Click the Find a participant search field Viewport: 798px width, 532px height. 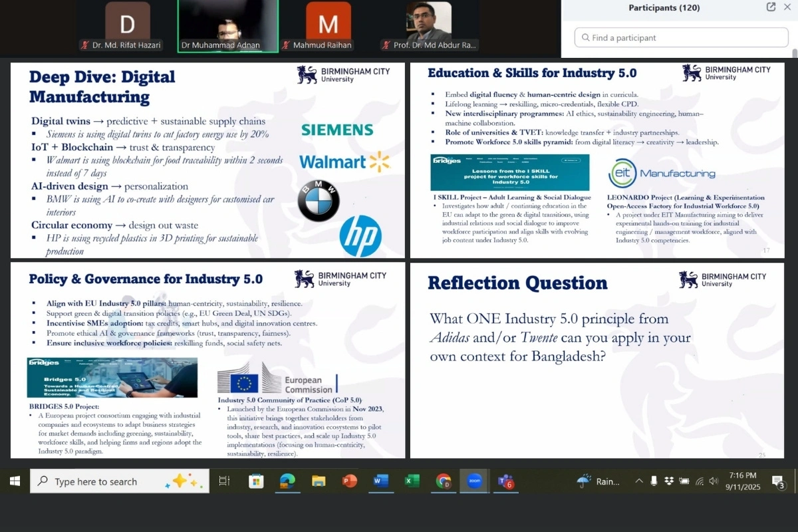681,38
